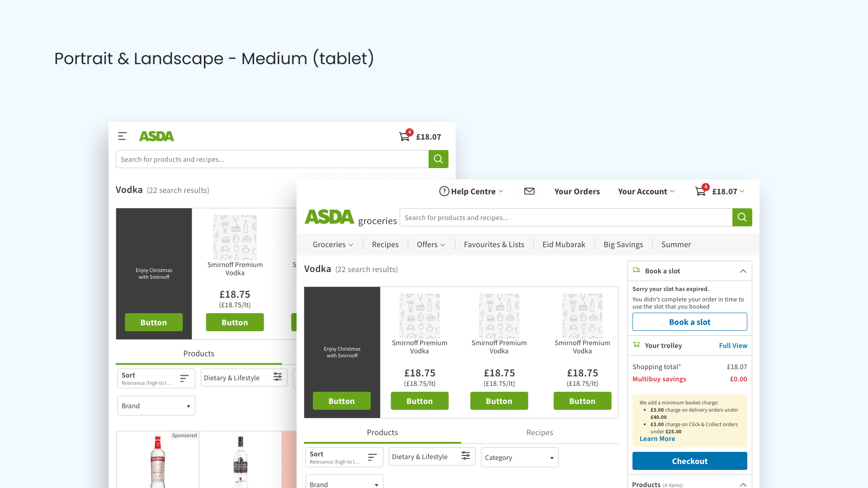Open Full View of trolley
Viewport: 868px width, 488px height.
click(733, 346)
